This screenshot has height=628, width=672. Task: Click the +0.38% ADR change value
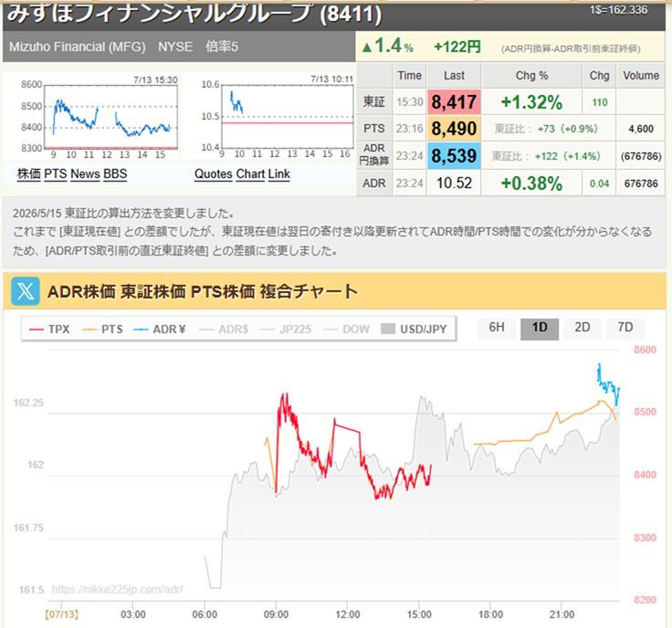[x=531, y=183]
